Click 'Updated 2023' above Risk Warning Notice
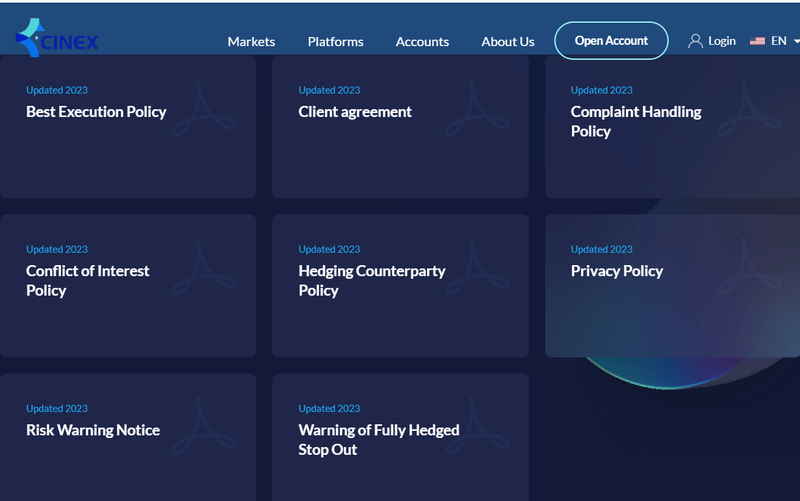Viewport: 800px width, 501px height. pos(57,409)
